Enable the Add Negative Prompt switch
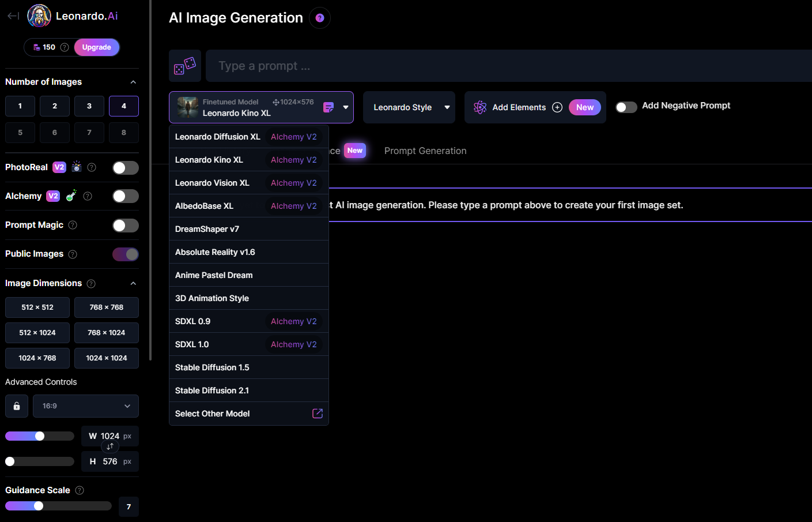Screen dimensions: 812x522 (626, 107)
